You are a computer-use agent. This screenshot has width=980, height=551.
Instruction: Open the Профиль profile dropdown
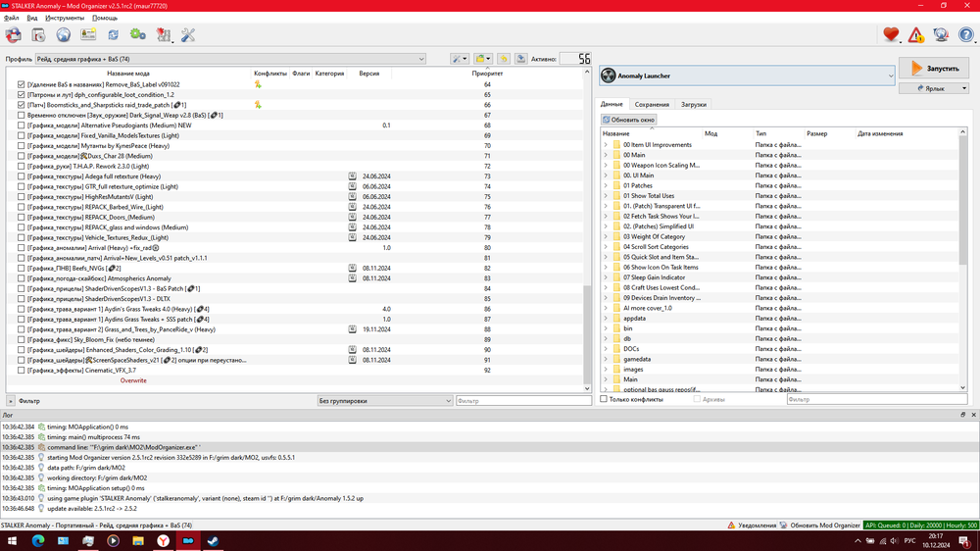pos(230,59)
